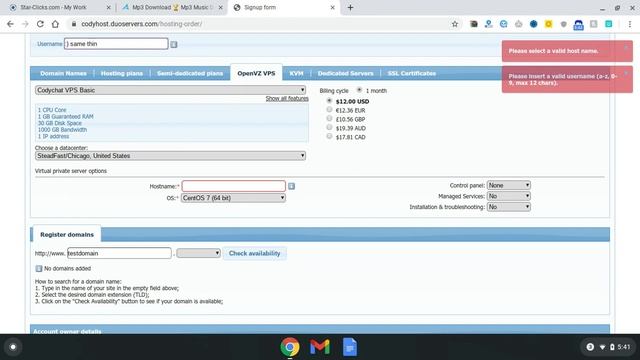Switch to the Hosting plans tab
This screenshot has width=640, height=360.
click(122, 73)
